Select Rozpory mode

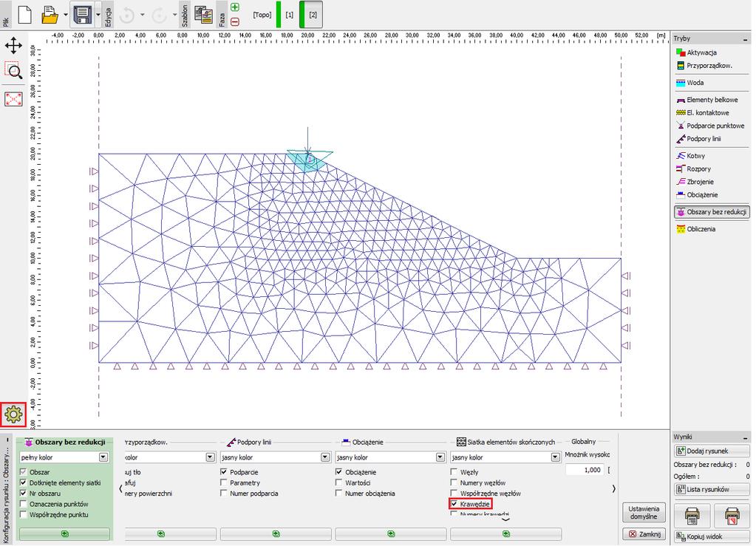pyautogui.click(x=694, y=169)
